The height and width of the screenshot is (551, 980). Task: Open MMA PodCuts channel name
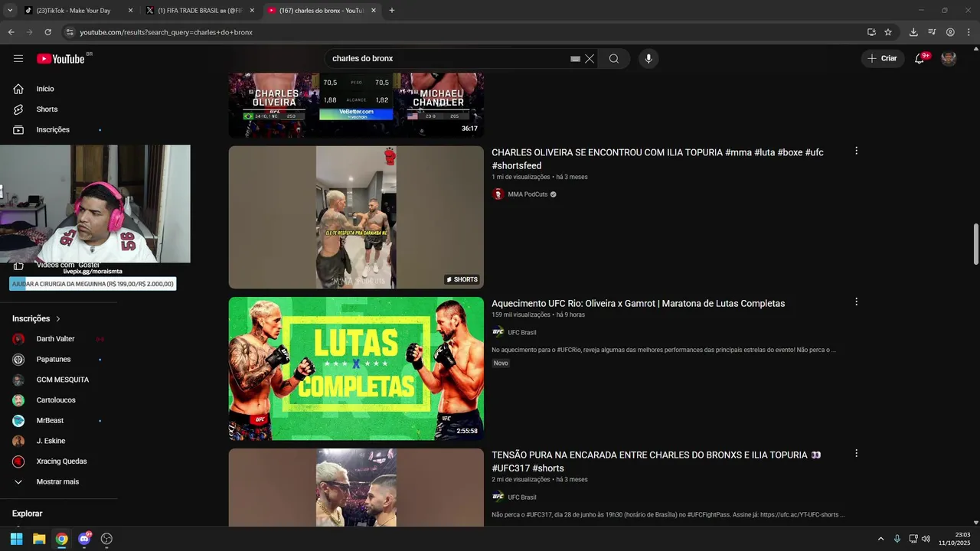tap(528, 194)
